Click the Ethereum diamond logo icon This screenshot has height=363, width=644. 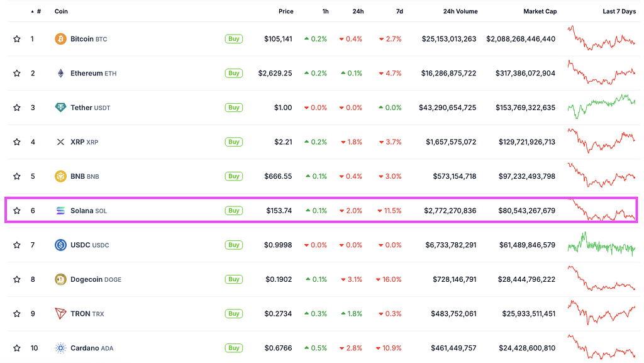[60, 73]
